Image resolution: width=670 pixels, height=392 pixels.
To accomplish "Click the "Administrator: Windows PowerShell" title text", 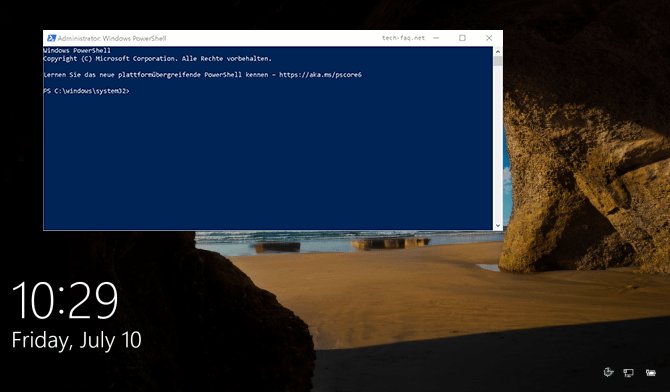I will click(112, 38).
